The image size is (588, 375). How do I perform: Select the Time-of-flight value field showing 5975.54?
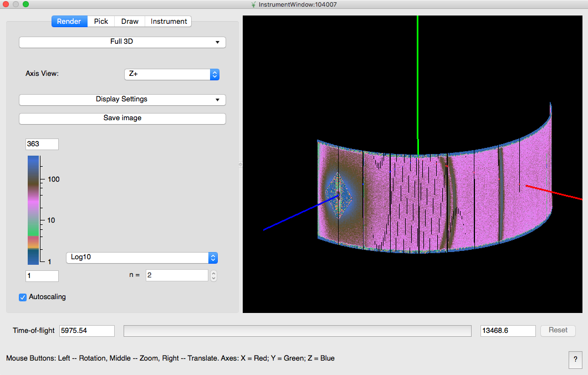tap(86, 330)
